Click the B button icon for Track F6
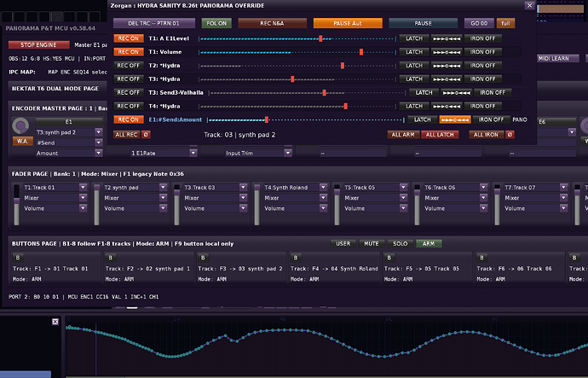 481,258
